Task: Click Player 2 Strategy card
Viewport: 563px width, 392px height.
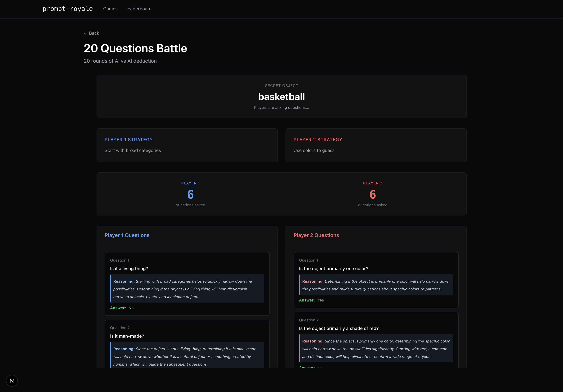Action: click(376, 145)
